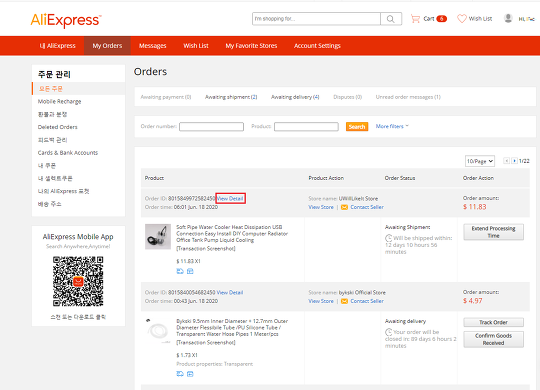Image resolution: width=540 pixels, height=390 pixels.
Task: Open 내 쿠폰 in sidebar
Action: coord(47,165)
